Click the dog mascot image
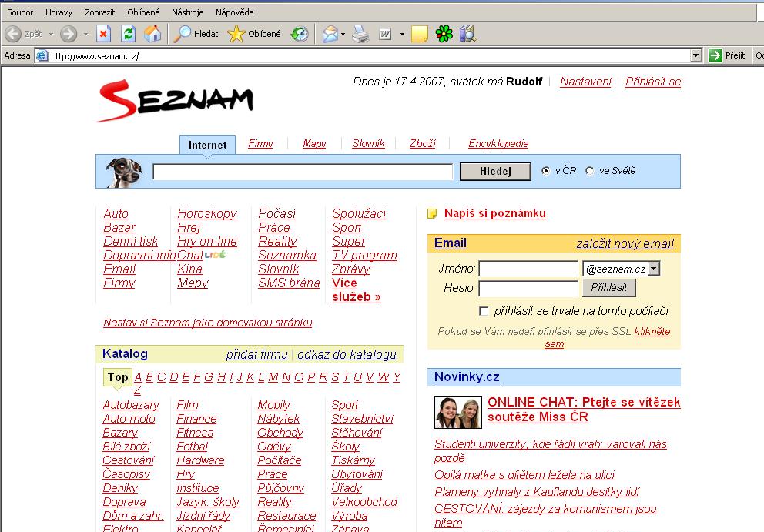764x532 pixels. (x=124, y=172)
